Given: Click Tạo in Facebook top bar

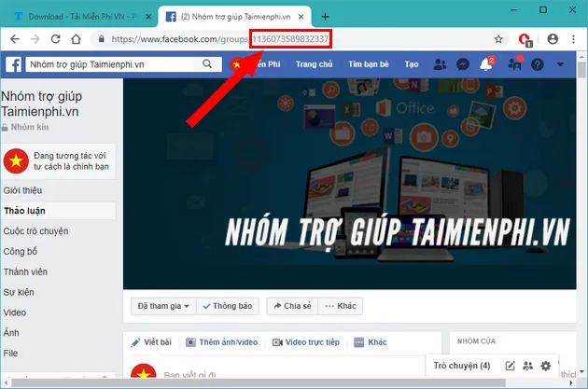Looking at the screenshot, I should tap(412, 64).
